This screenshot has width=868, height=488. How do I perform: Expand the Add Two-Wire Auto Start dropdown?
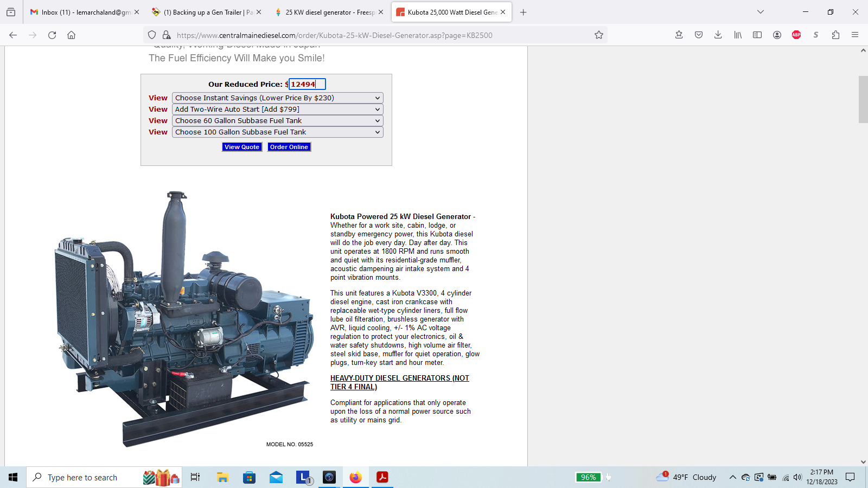[x=277, y=110]
